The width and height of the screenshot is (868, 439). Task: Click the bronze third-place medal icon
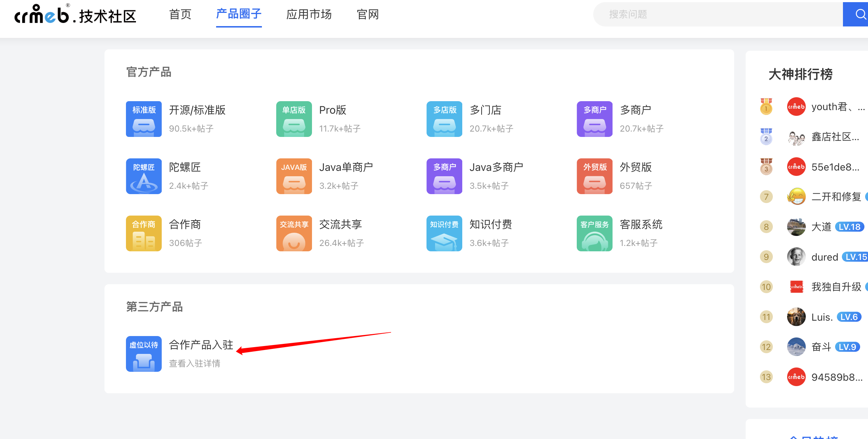pos(766,167)
